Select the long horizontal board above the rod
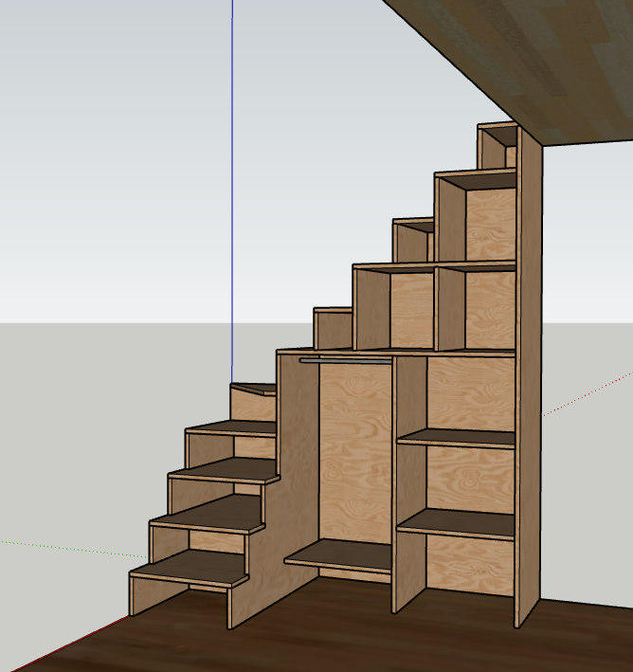 (395, 354)
